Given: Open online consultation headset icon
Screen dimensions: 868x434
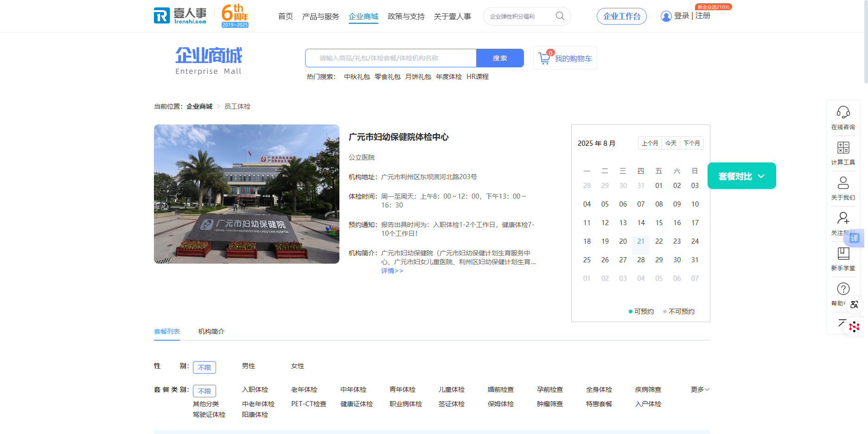Looking at the screenshot, I should 843,112.
